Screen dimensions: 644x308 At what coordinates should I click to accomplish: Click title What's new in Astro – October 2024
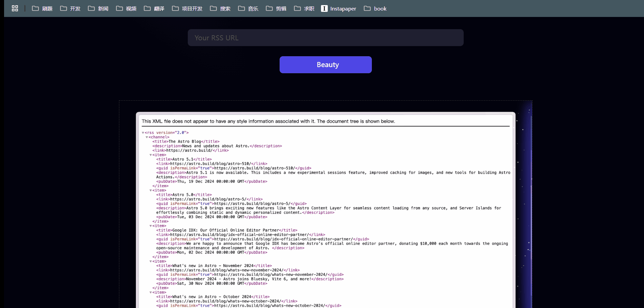pyautogui.click(x=212, y=297)
